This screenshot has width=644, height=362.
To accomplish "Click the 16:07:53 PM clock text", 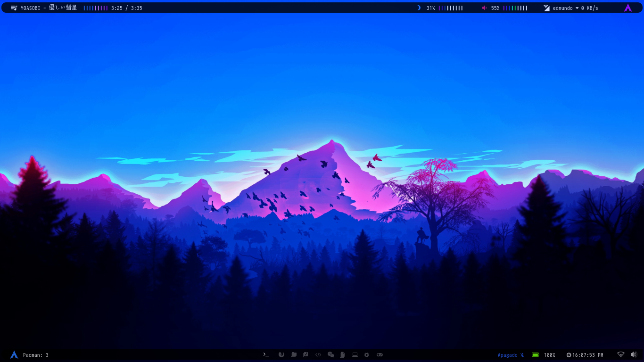I will tap(588, 355).
